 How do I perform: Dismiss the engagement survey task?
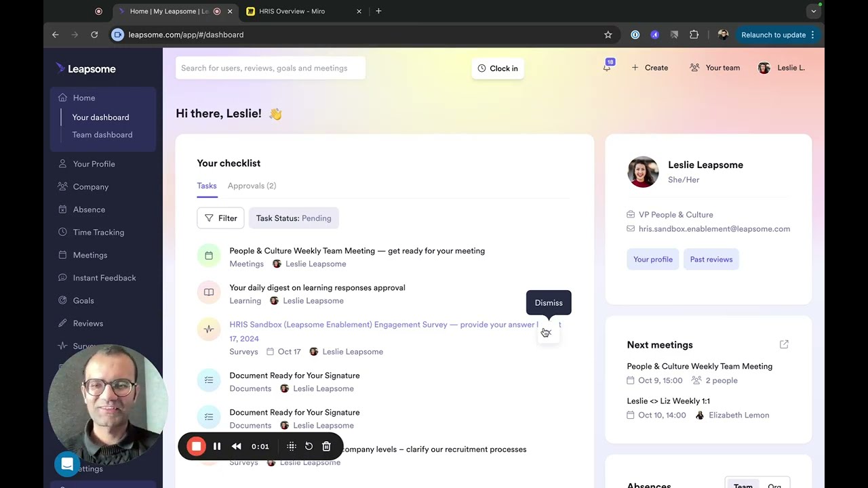549,332
